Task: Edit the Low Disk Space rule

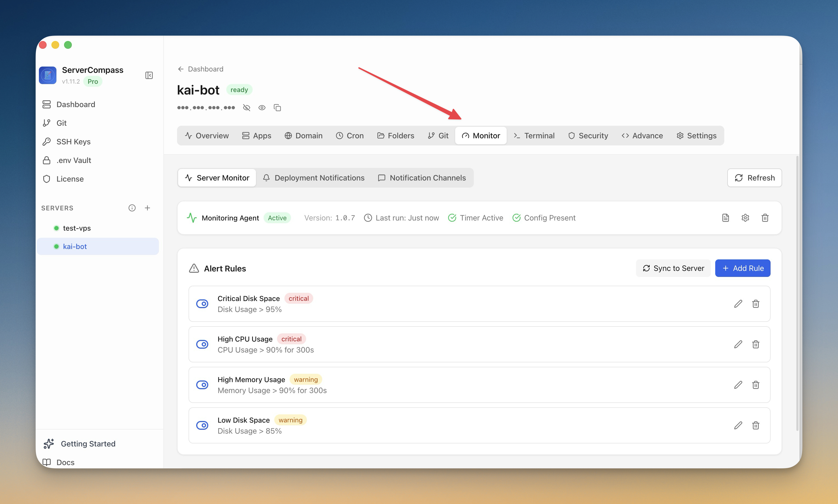Action: coord(738,425)
